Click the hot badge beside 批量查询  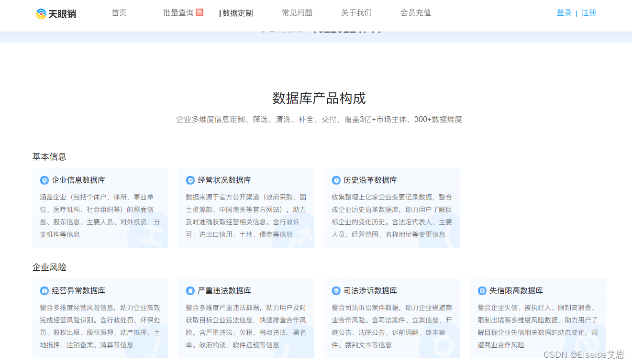pos(200,12)
